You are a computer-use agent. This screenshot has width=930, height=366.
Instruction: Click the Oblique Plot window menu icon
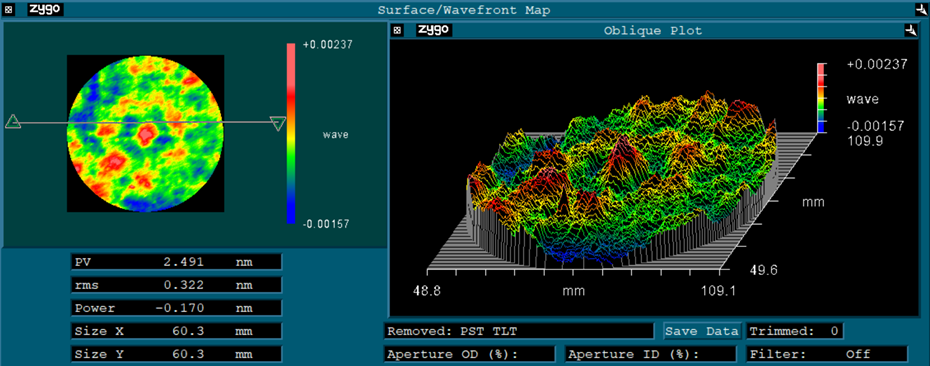[x=398, y=30]
